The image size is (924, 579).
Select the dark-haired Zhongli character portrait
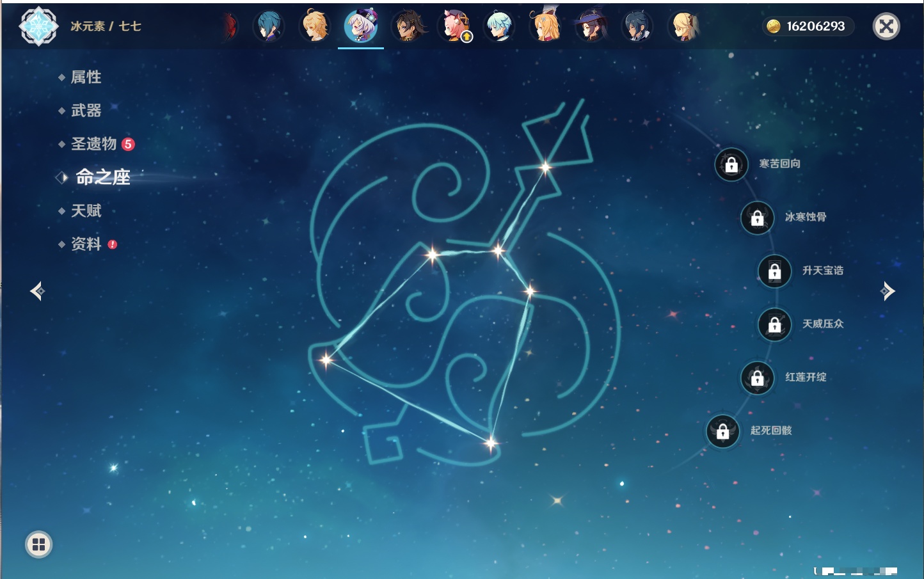click(408, 27)
